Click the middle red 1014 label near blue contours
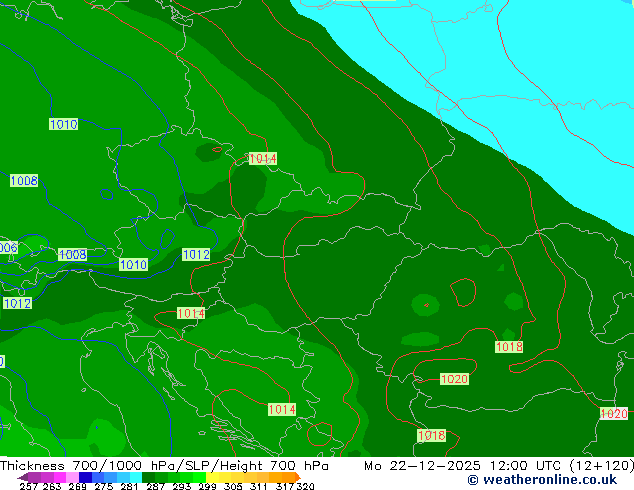The width and height of the screenshot is (634, 490). (191, 313)
